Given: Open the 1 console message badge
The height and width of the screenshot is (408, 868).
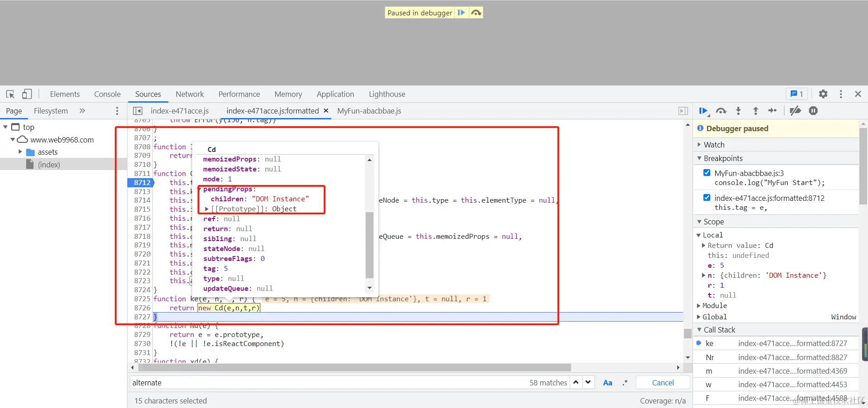Looking at the screenshot, I should [x=797, y=94].
